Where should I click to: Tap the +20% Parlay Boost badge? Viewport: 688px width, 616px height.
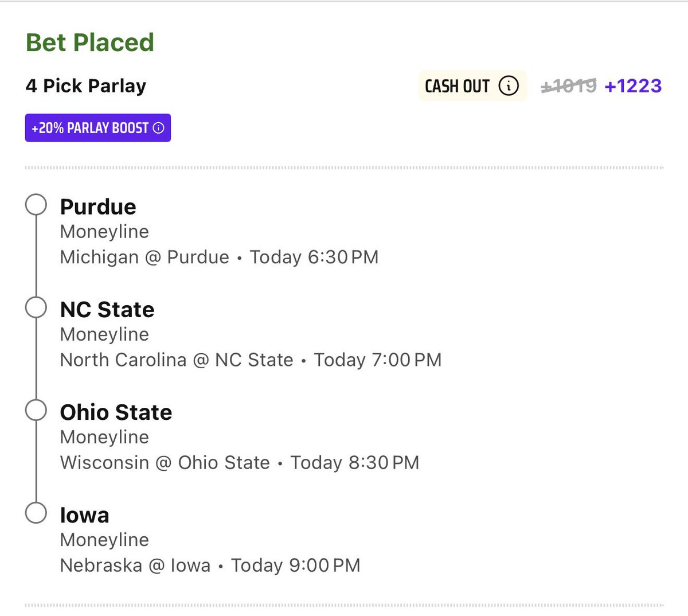(92, 128)
